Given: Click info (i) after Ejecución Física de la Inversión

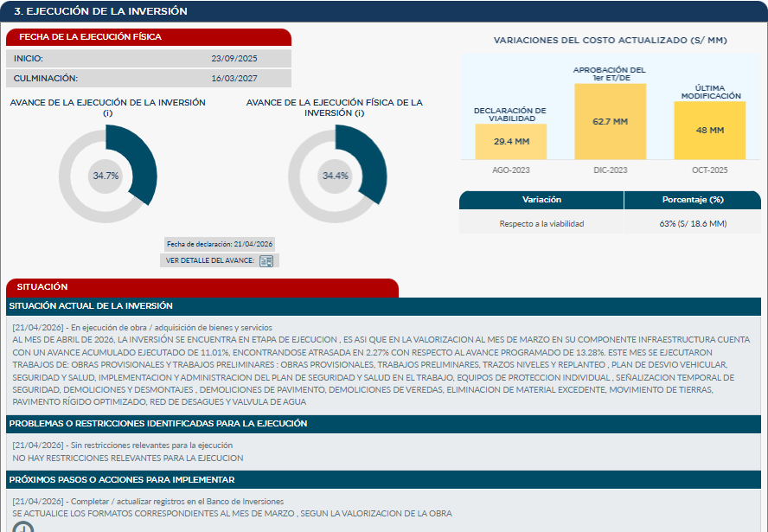Looking at the screenshot, I should click(358, 113).
